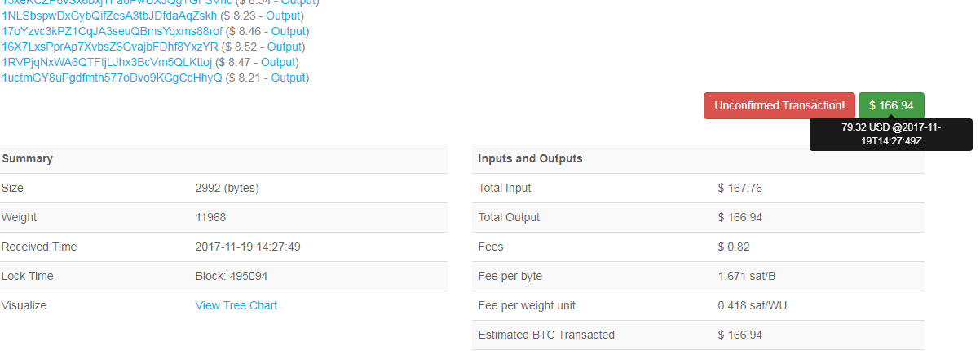Click the 79.32 USD tooltip
980x351 pixels.
[890, 135]
